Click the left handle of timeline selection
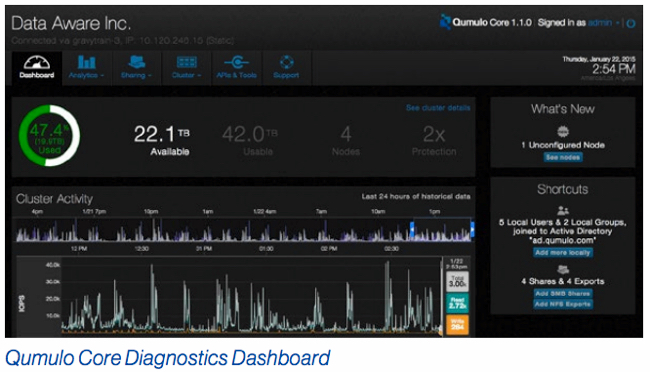 tap(412, 229)
